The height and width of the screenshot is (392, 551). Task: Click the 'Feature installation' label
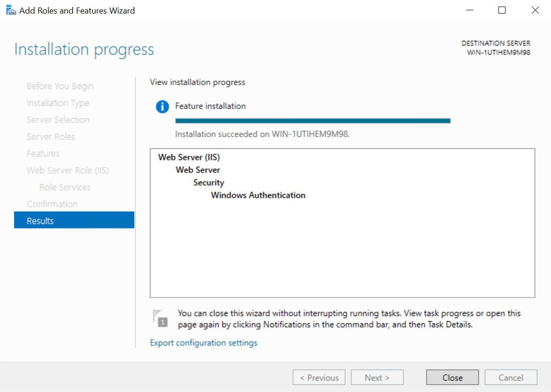point(211,106)
